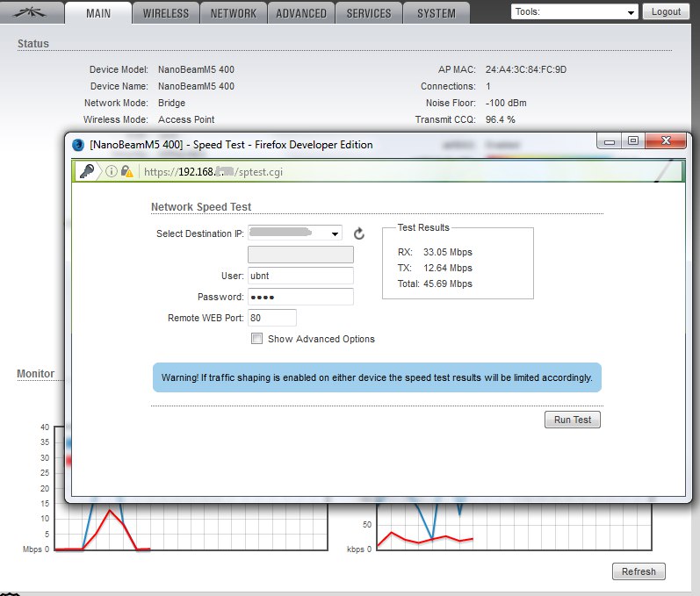700x596 pixels.
Task: Refresh the destination IP list
Action: coord(359,233)
